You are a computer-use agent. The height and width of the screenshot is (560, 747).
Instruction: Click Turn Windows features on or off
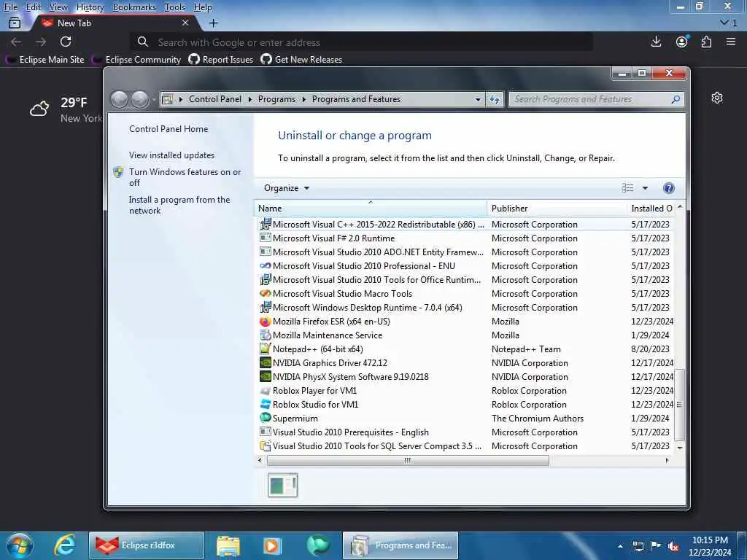pos(185,177)
